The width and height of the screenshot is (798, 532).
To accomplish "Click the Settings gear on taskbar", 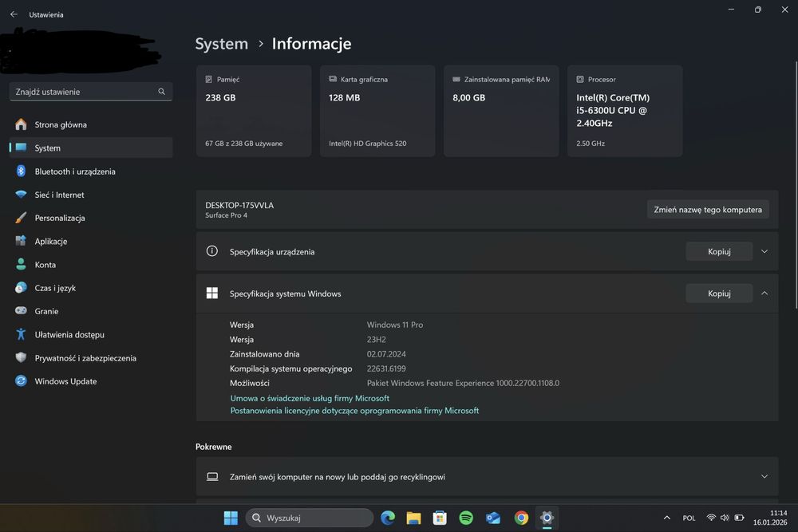I will tap(547, 518).
